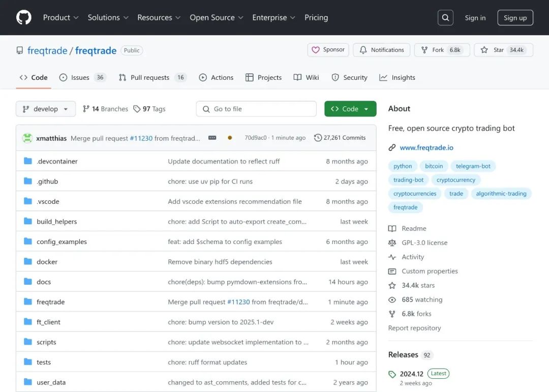Click the bitcoin topic tag
Image resolution: width=549 pixels, height=392 pixels.
coord(434,166)
